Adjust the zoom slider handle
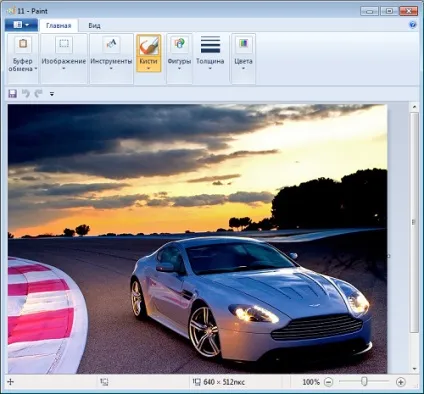Screen dimensions: 424x394 point(364,382)
